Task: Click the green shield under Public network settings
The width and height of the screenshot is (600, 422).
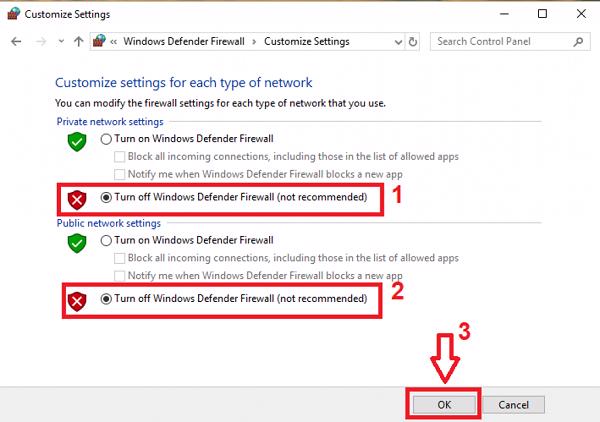Action: pos(77,241)
